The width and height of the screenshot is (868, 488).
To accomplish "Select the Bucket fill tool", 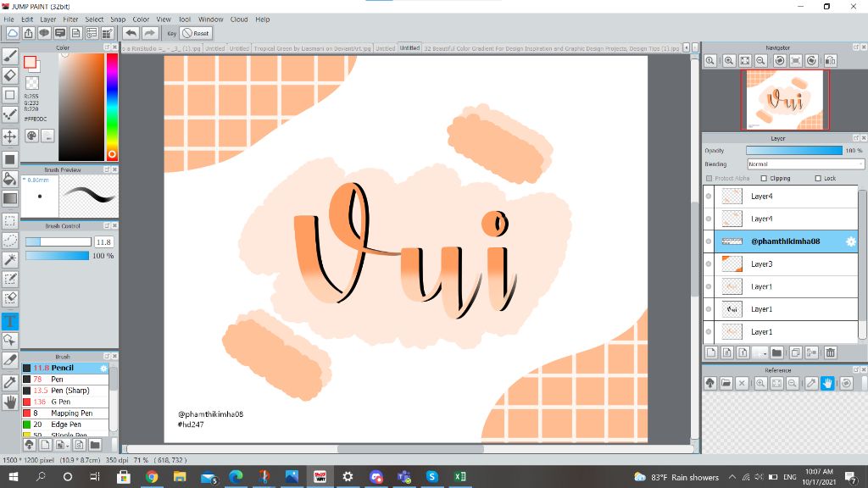I will pos(10,178).
